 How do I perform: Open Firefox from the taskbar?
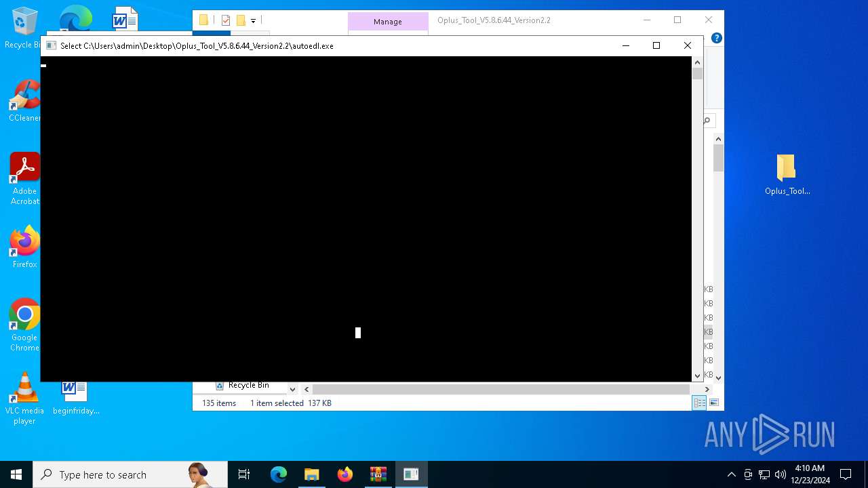pos(345,474)
